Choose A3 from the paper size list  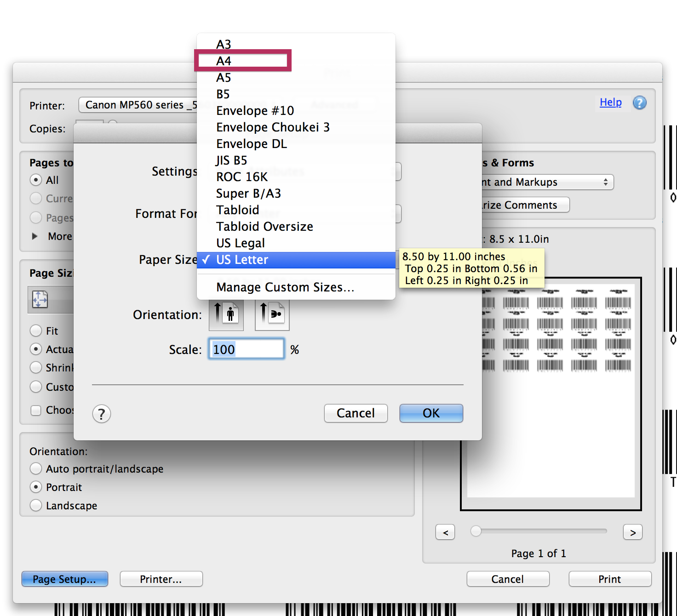(x=224, y=44)
